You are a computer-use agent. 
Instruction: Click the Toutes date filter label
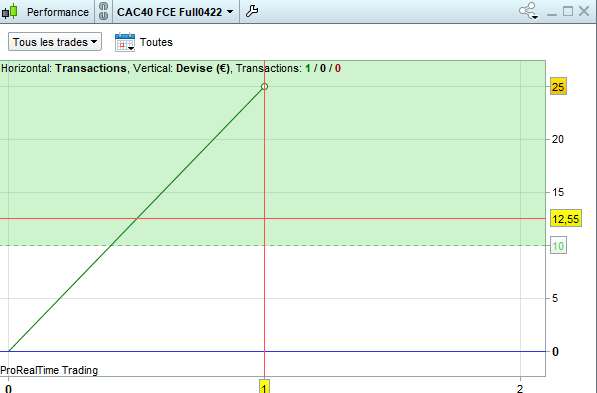[156, 42]
